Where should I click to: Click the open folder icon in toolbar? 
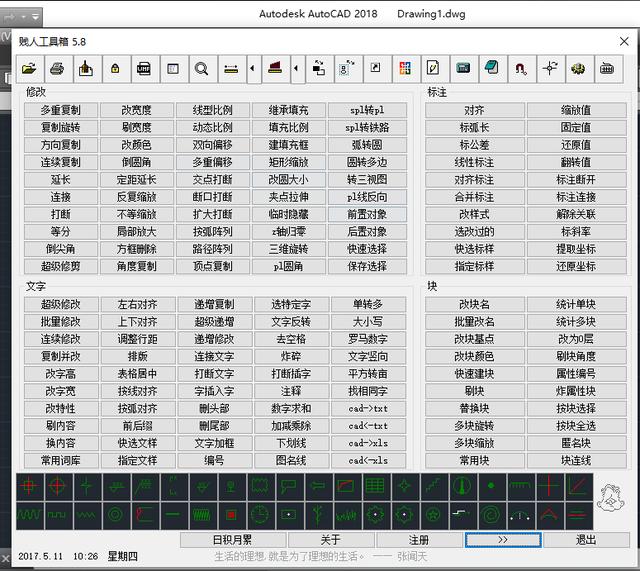(29, 69)
